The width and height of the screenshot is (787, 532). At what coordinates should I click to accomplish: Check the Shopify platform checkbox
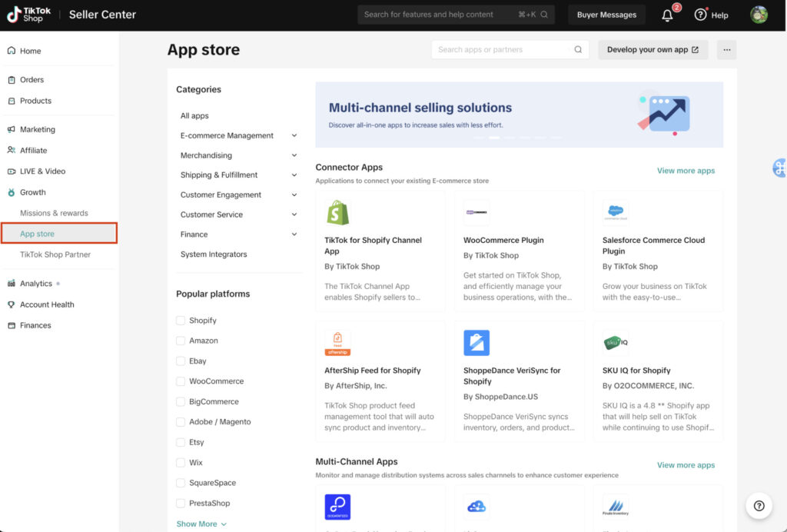pos(181,321)
